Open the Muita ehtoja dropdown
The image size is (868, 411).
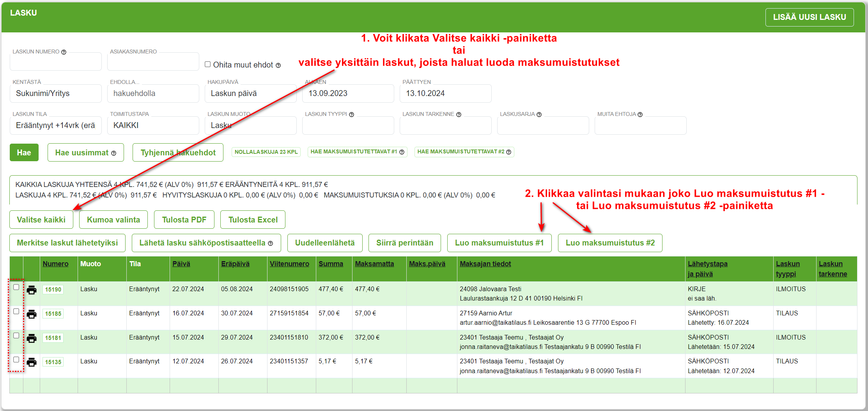(641, 126)
